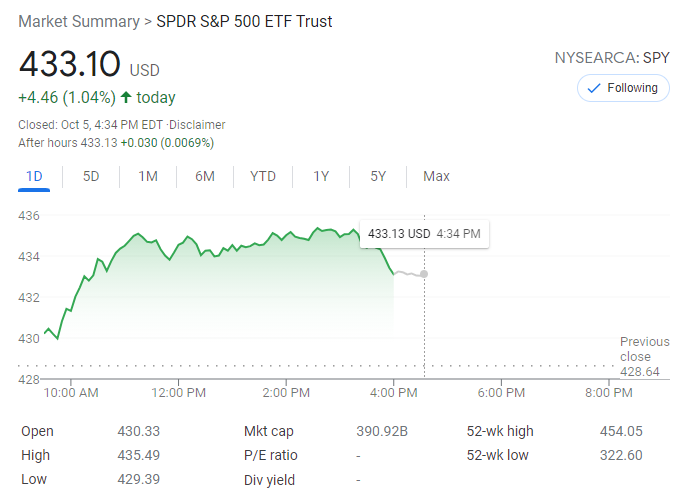The image size is (689, 499).
Task: Show the 1M price chart
Action: [148, 177]
